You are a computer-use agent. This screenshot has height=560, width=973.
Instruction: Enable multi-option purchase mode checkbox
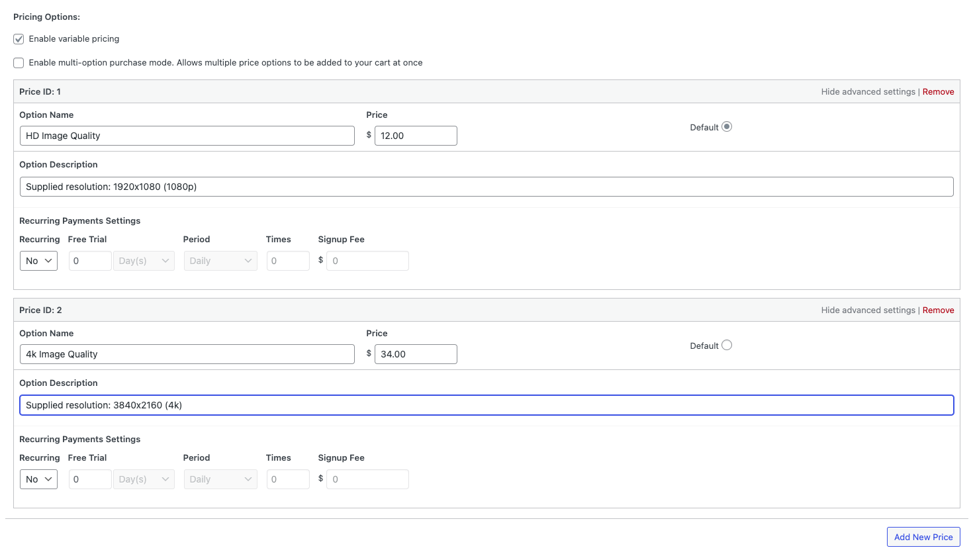pyautogui.click(x=19, y=63)
